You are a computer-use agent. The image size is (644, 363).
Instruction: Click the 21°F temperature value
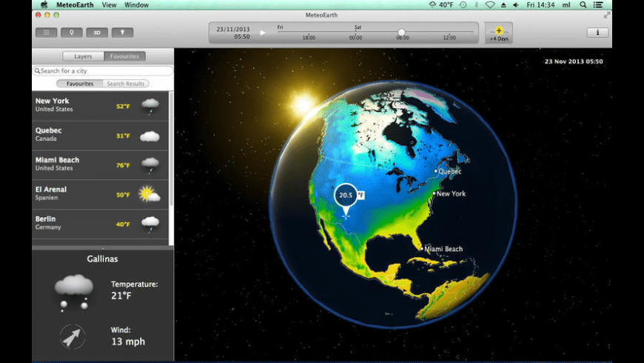tap(121, 296)
